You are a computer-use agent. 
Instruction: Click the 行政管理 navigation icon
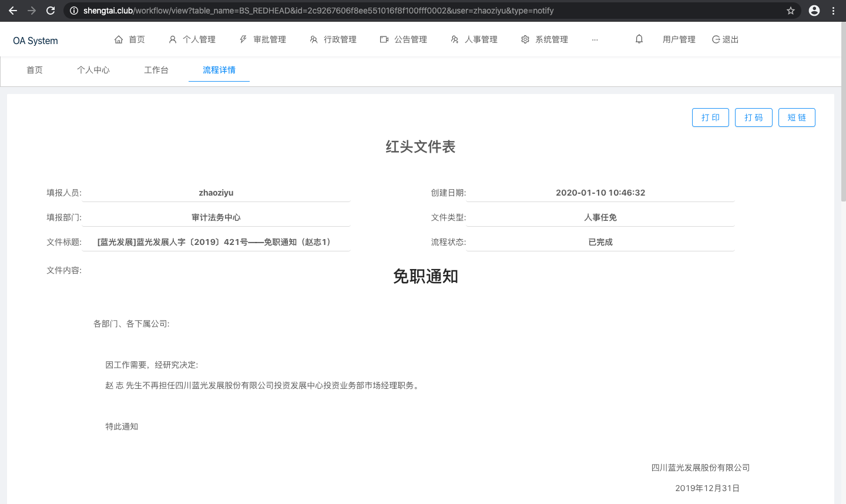[x=313, y=39]
